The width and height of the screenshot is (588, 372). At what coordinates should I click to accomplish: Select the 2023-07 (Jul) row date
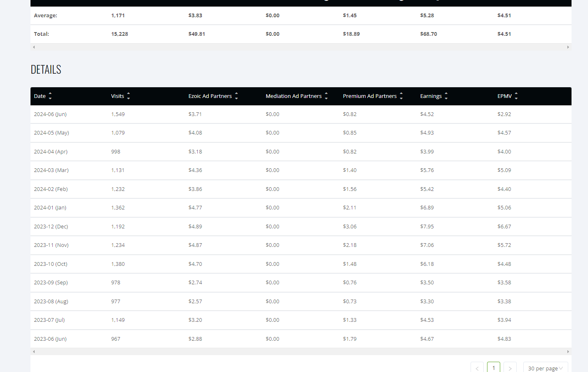click(x=49, y=320)
